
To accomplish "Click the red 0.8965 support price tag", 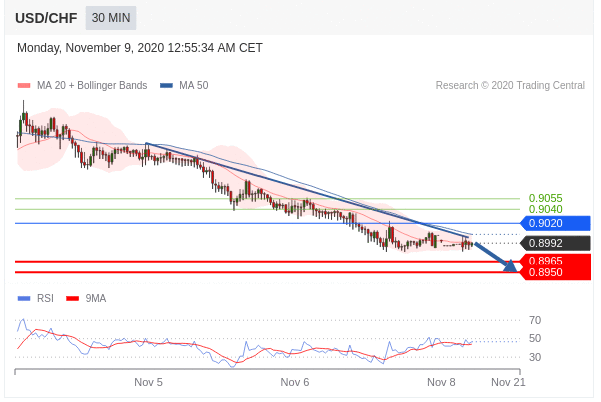I will (x=555, y=260).
